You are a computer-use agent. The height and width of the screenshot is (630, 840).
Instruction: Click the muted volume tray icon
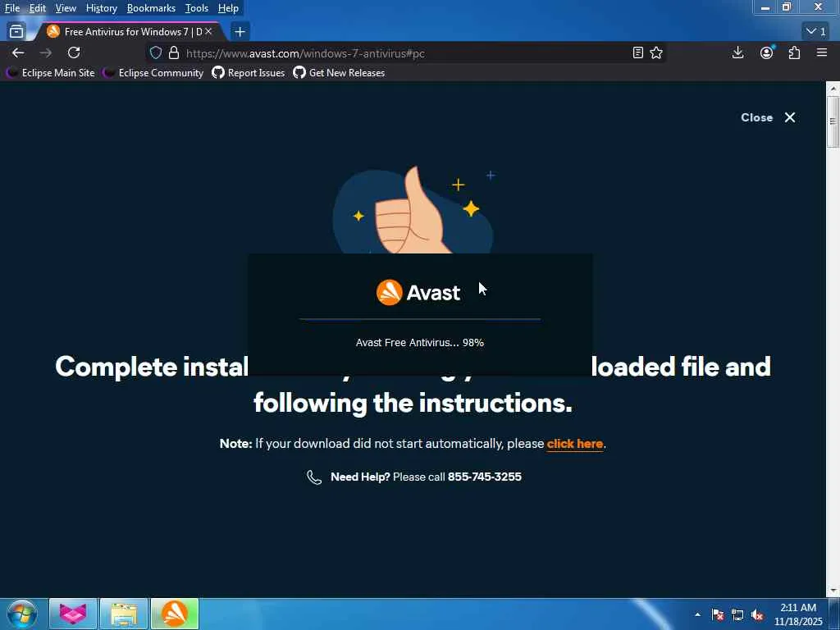click(x=757, y=614)
